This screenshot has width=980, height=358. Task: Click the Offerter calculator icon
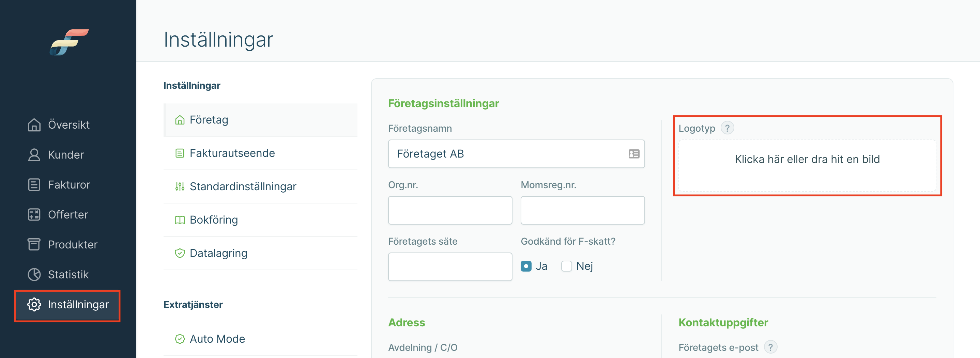click(x=34, y=214)
